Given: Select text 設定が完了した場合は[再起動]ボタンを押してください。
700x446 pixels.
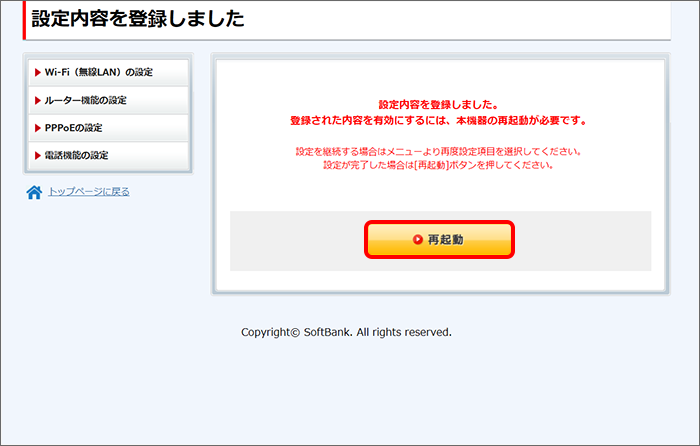Looking at the screenshot, I should click(439, 165).
